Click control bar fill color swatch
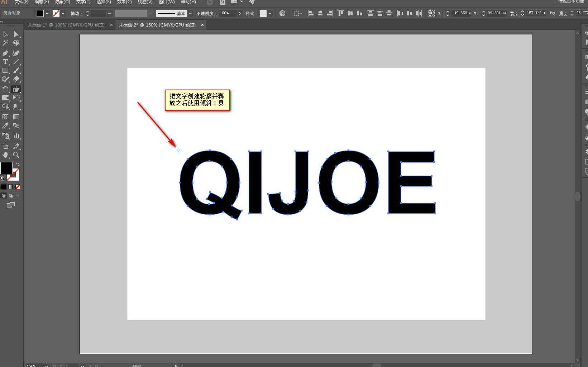Viewport: 588px width, 367px height. [40, 13]
